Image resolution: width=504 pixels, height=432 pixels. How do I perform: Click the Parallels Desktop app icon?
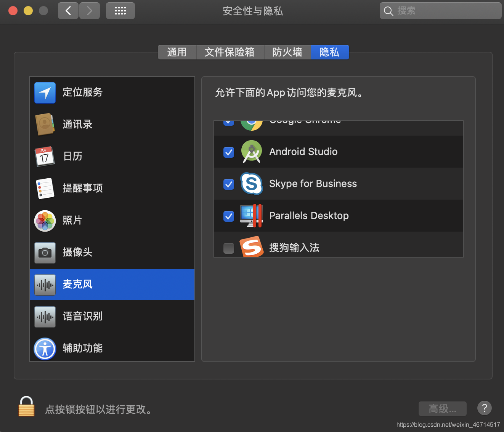pos(252,216)
